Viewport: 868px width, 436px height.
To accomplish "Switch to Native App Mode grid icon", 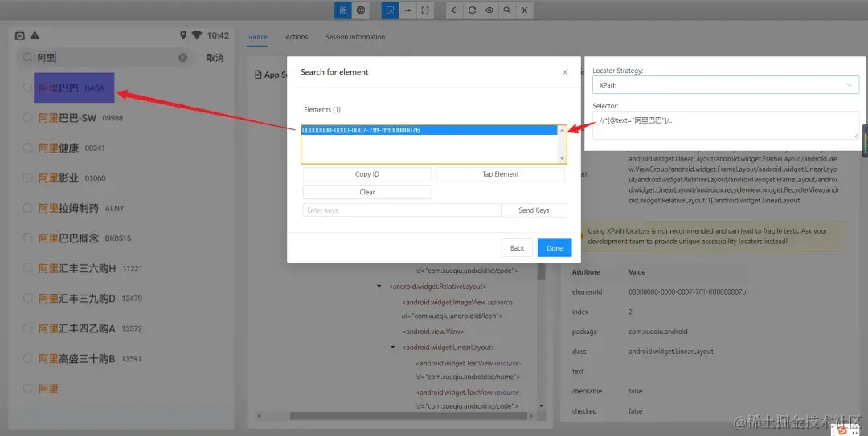I will (342, 10).
